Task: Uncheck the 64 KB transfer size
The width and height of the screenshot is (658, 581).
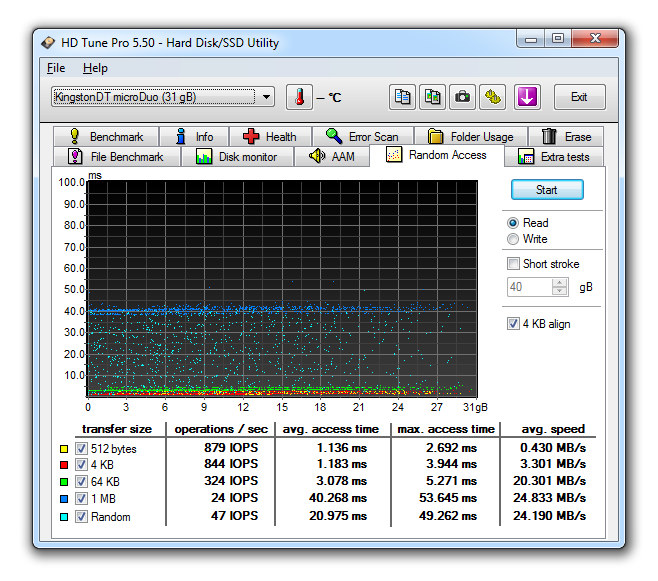Action: click(81, 481)
